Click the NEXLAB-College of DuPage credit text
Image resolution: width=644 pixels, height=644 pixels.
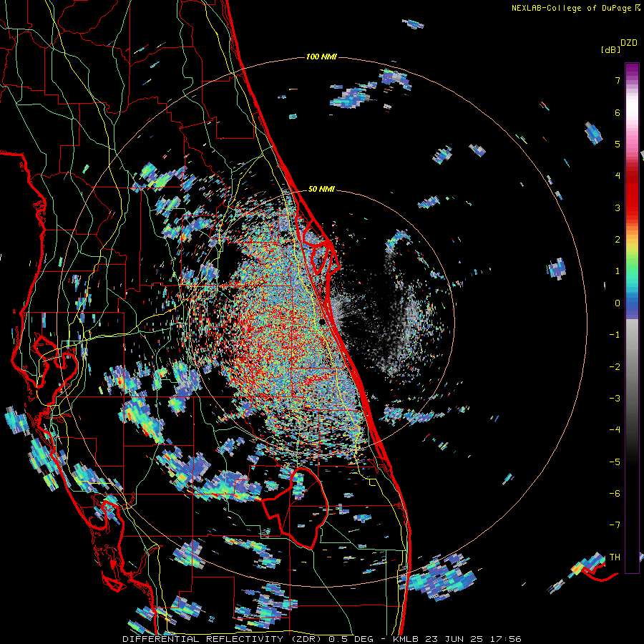click(x=571, y=8)
